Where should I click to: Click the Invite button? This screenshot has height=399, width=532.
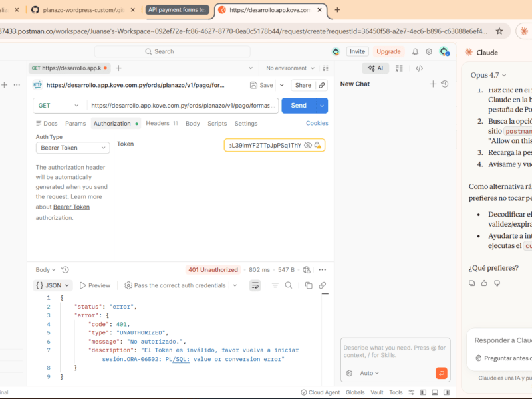(357, 52)
